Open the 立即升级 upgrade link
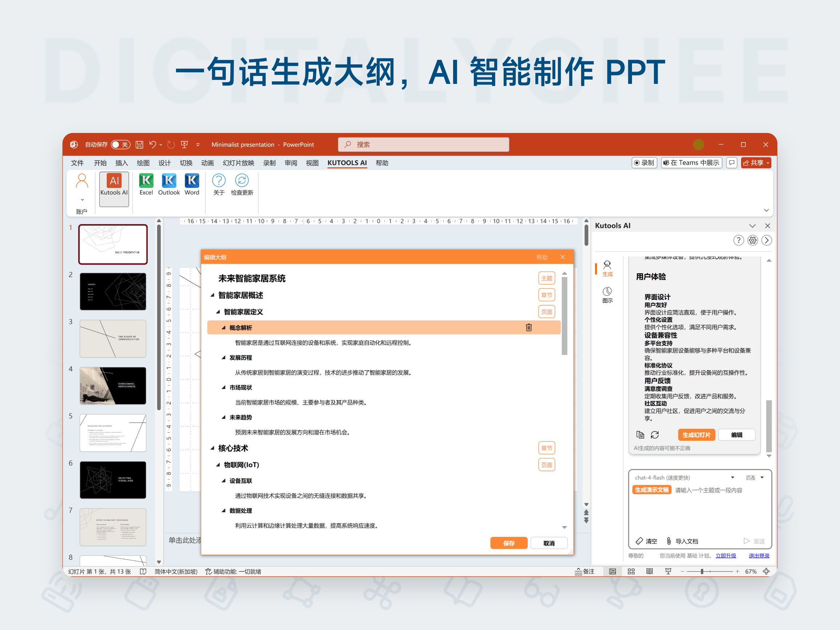This screenshot has height=630, width=840. 726,555
